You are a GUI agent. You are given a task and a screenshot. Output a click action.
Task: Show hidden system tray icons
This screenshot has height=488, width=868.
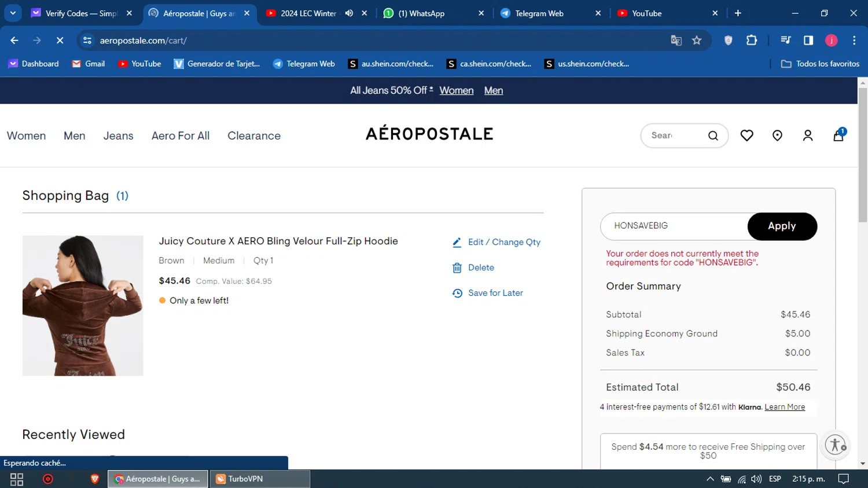click(x=710, y=479)
